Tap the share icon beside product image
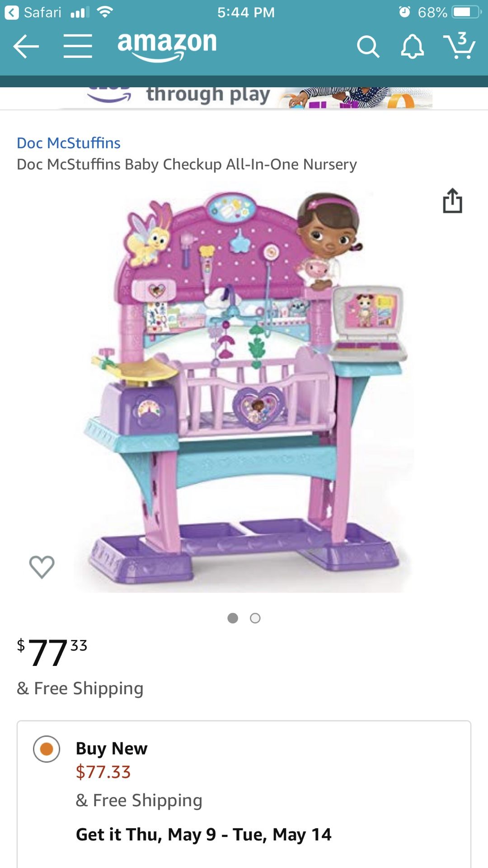This screenshot has height=868, width=488. [x=452, y=200]
